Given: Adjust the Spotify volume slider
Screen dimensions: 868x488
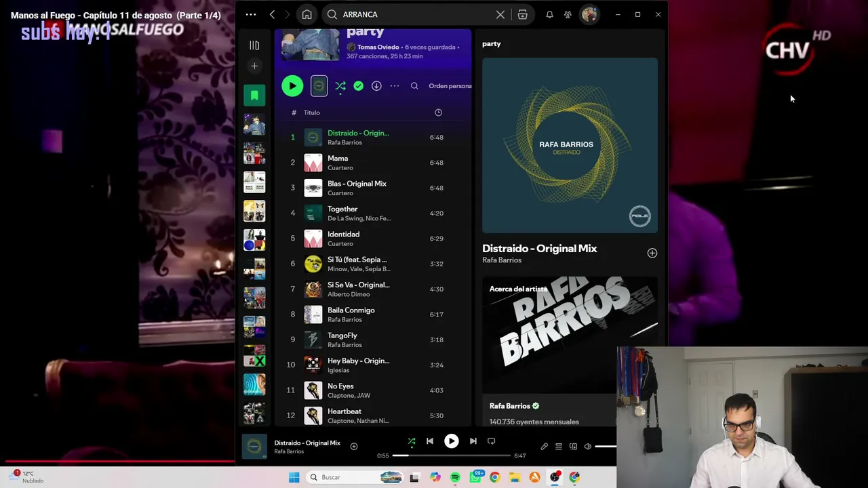Looking at the screenshot, I should (x=606, y=447).
